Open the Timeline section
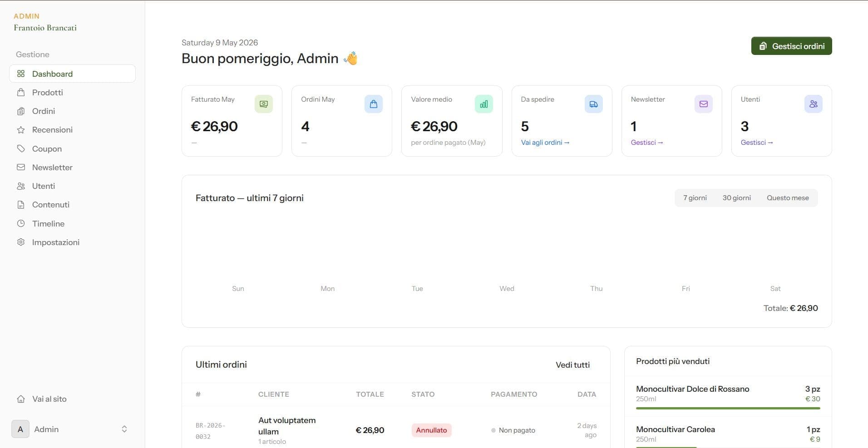The width and height of the screenshot is (868, 448). 72,223
